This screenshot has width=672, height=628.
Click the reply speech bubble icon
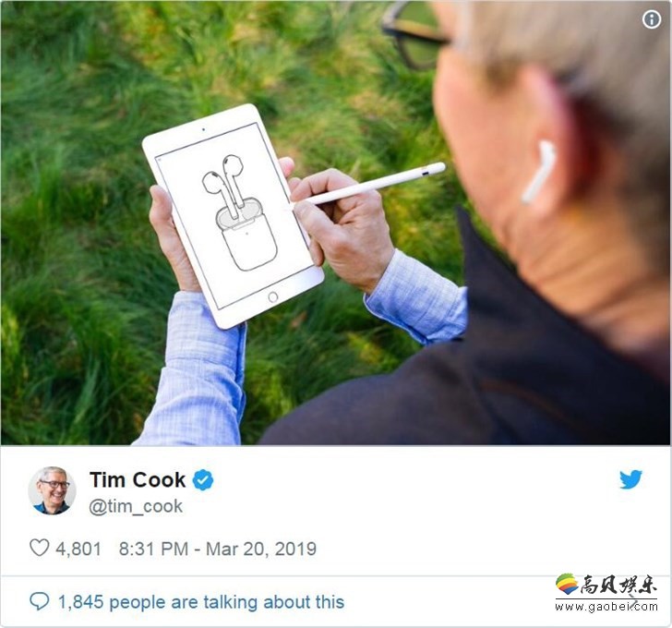pyautogui.click(x=40, y=601)
